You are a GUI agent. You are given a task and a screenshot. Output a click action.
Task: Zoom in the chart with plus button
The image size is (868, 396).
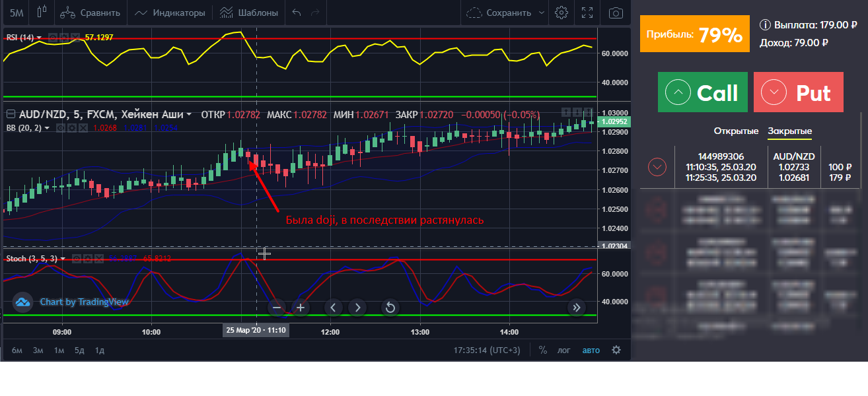[301, 307]
